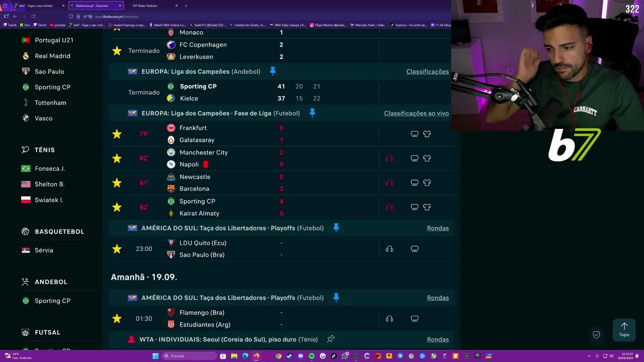644x362 pixels.
Task: Toggle favorite star for Frankfurt vs Galatasaray
Action: coord(117,134)
